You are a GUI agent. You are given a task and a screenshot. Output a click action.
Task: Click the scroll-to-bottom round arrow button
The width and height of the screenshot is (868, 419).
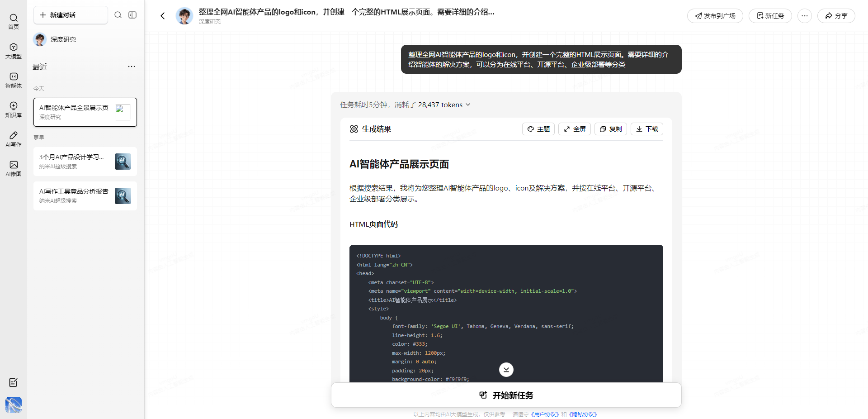(x=506, y=370)
